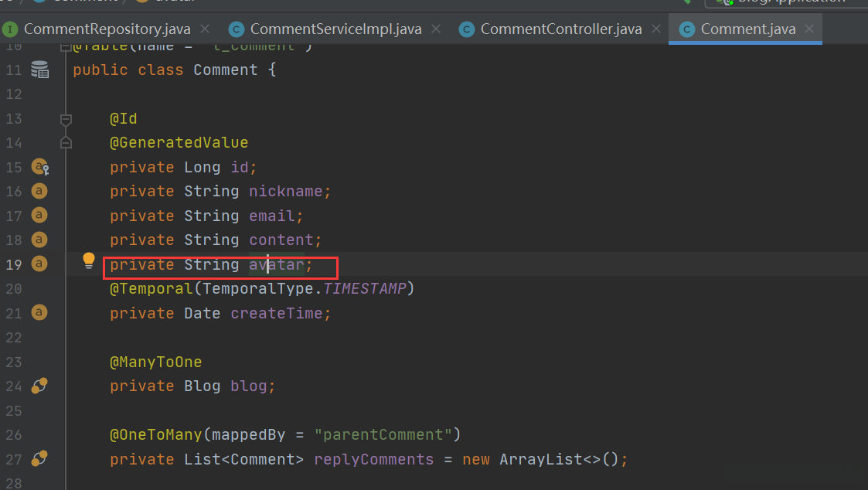Collapse the code fold marker at line 13
The width and height of the screenshot is (868, 490).
(66, 118)
